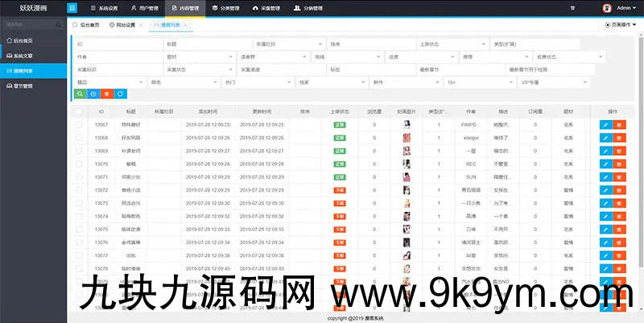Toggle the sidebar collapse hamburger icon
The image size is (644, 323).
point(72,9)
